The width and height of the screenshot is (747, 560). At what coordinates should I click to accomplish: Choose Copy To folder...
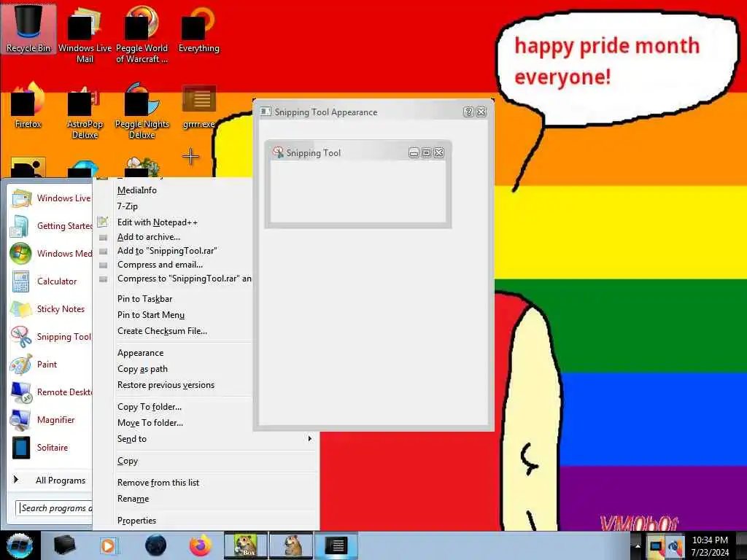(150, 407)
